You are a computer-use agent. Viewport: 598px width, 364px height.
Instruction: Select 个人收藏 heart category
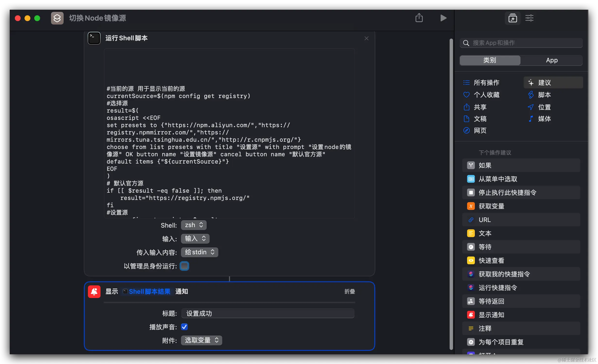pos(466,95)
